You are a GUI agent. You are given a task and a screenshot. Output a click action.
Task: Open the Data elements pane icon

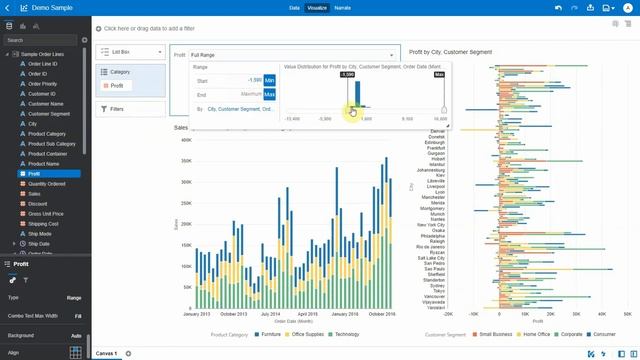tap(9, 26)
